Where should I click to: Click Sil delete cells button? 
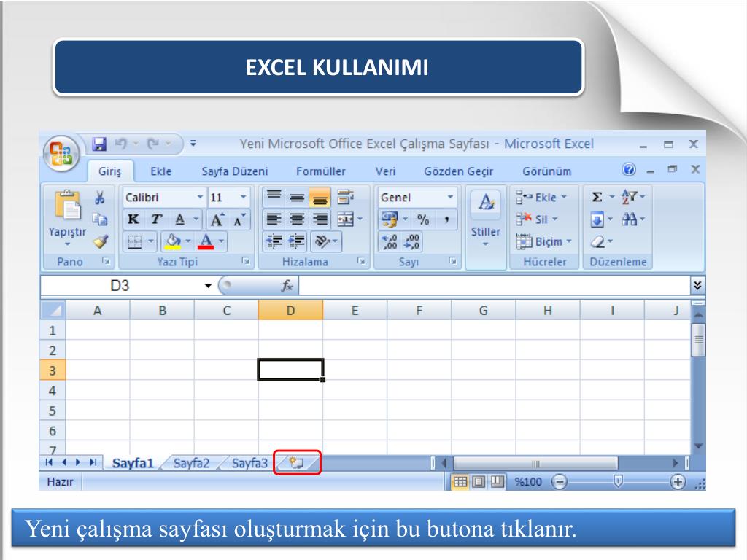(536, 219)
